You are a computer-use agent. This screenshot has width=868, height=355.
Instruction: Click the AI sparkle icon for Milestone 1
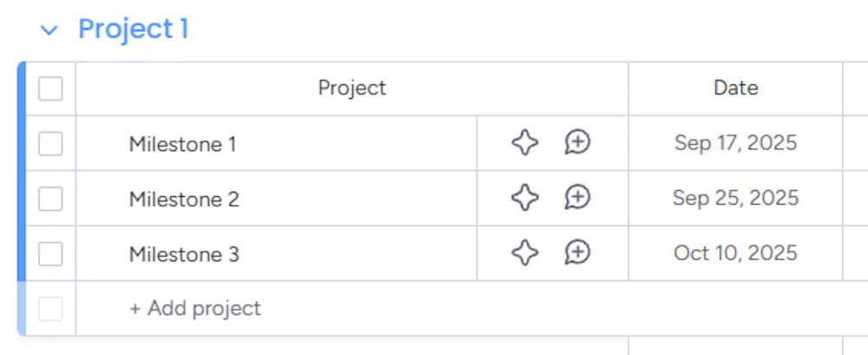click(524, 143)
